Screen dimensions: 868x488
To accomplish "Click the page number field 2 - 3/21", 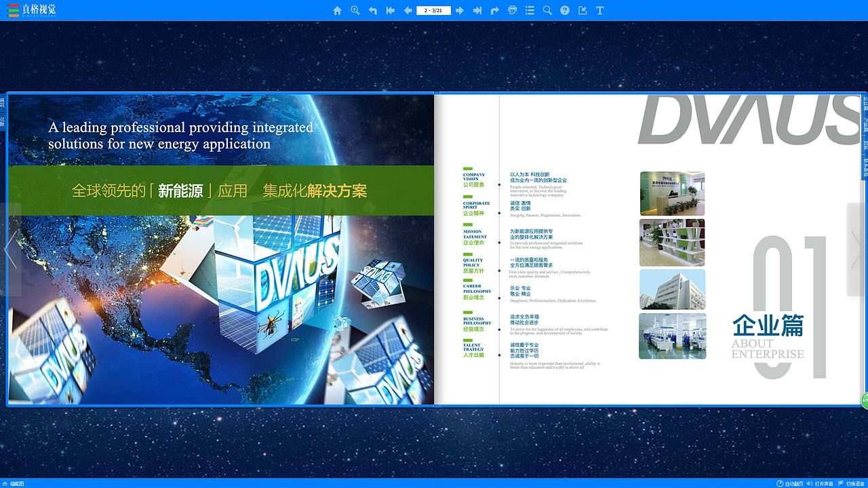I will click(x=433, y=10).
